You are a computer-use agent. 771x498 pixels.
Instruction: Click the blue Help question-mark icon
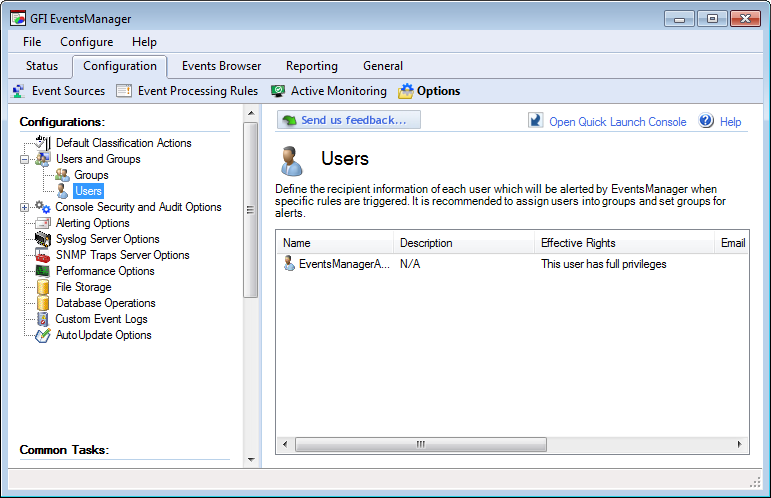pos(706,120)
